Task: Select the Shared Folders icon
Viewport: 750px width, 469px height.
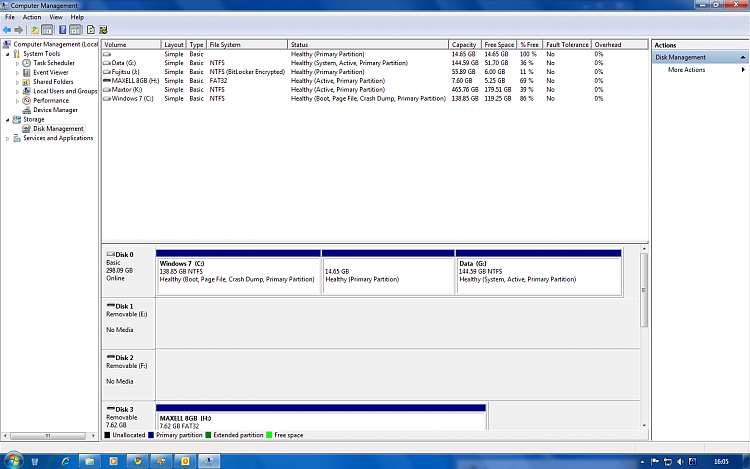Action: click(27, 82)
